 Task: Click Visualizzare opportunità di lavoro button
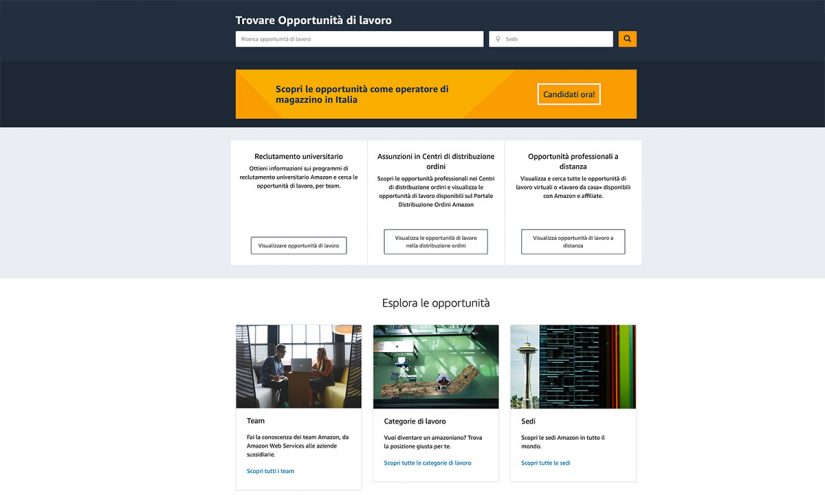tap(298, 246)
